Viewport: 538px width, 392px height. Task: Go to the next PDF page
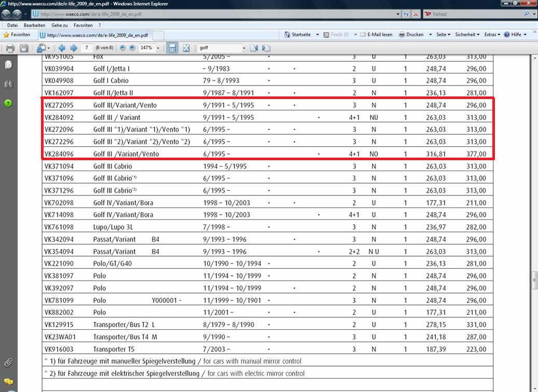74,48
